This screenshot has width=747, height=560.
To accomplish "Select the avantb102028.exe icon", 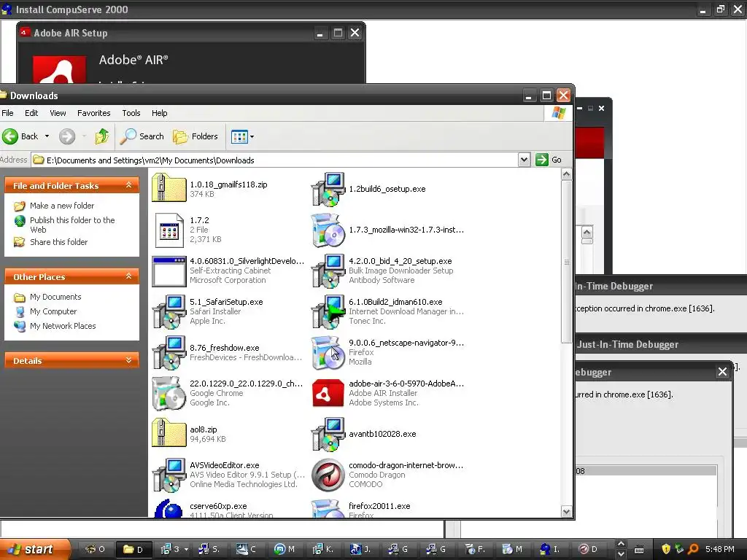I will [328, 433].
